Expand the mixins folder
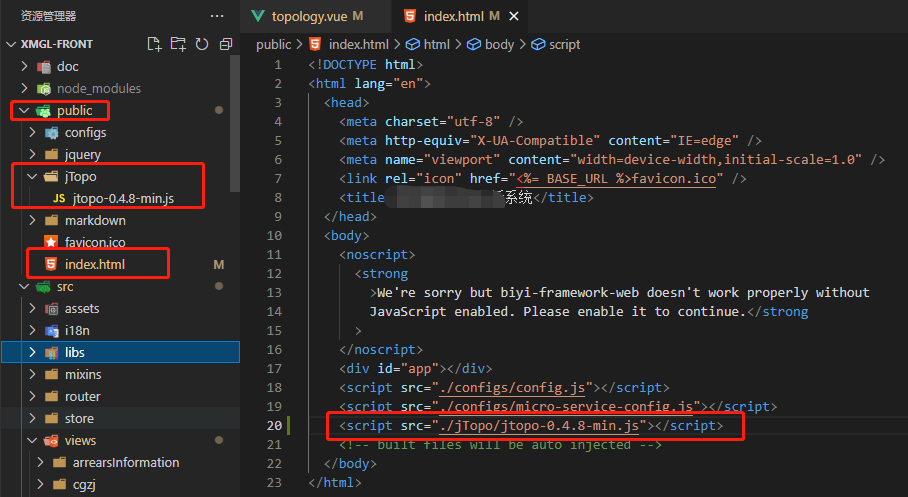908x497 pixels. tap(32, 374)
